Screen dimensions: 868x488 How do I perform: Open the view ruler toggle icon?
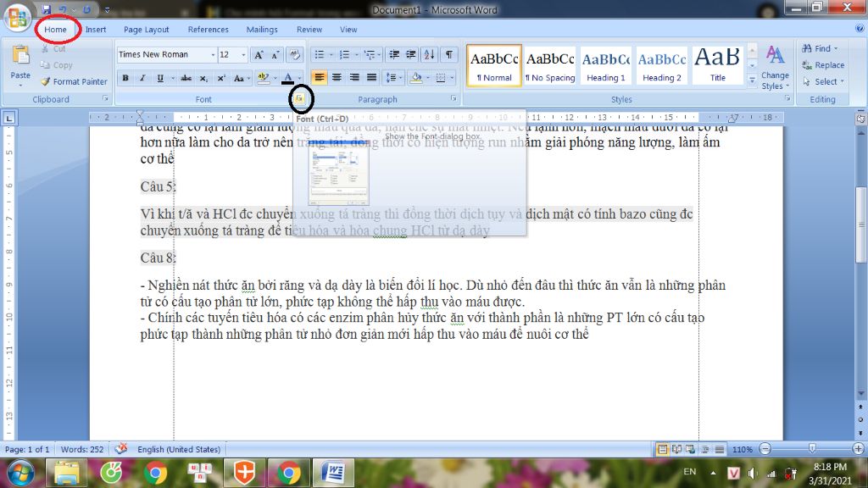coord(860,119)
